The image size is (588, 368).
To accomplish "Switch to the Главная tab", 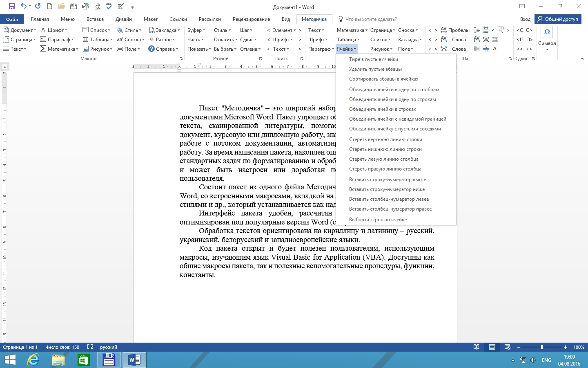I will 40,19.
